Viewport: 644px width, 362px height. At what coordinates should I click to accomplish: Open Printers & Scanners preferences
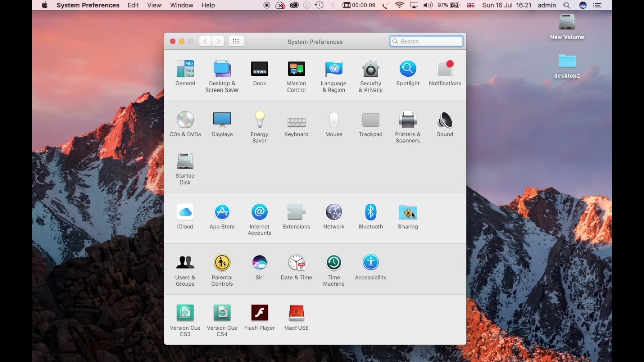click(x=408, y=127)
